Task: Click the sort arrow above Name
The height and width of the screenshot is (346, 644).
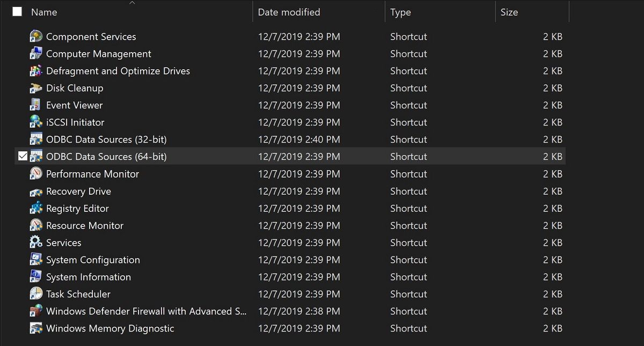Action: click(x=132, y=3)
